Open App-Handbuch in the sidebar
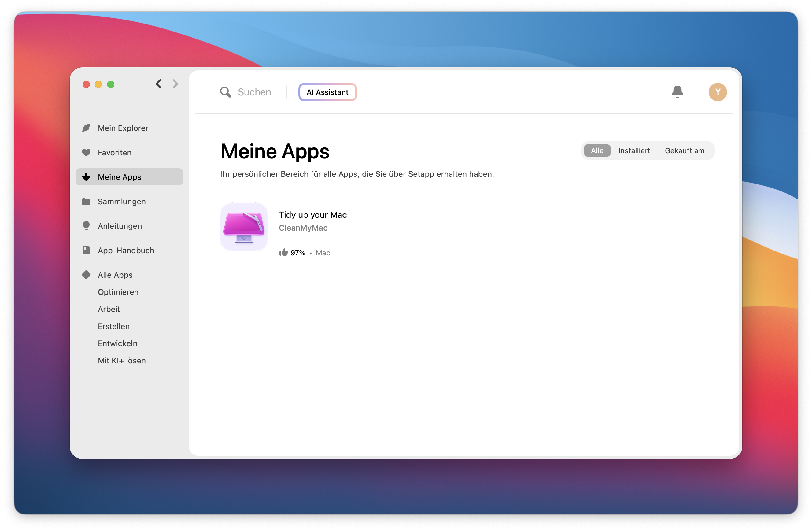This screenshot has height=531, width=812. 129,251
